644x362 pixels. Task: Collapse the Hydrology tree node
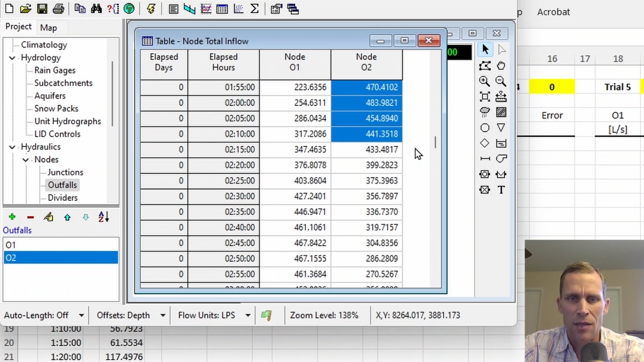[x=12, y=58]
